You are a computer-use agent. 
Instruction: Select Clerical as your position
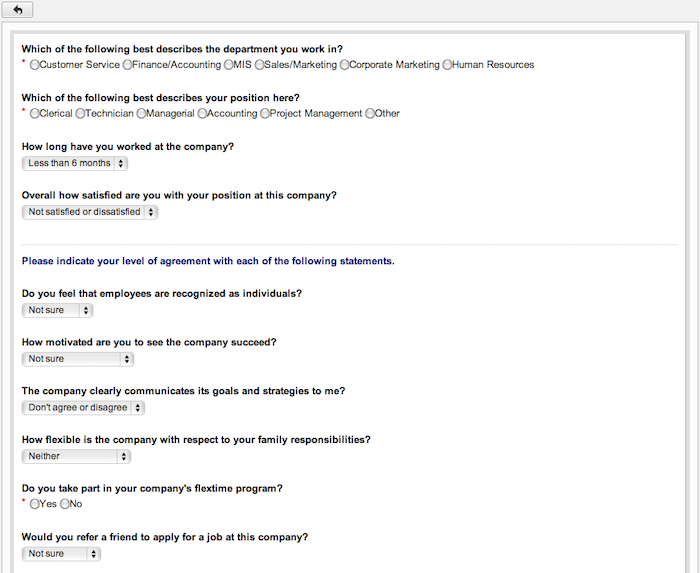pyautogui.click(x=34, y=114)
